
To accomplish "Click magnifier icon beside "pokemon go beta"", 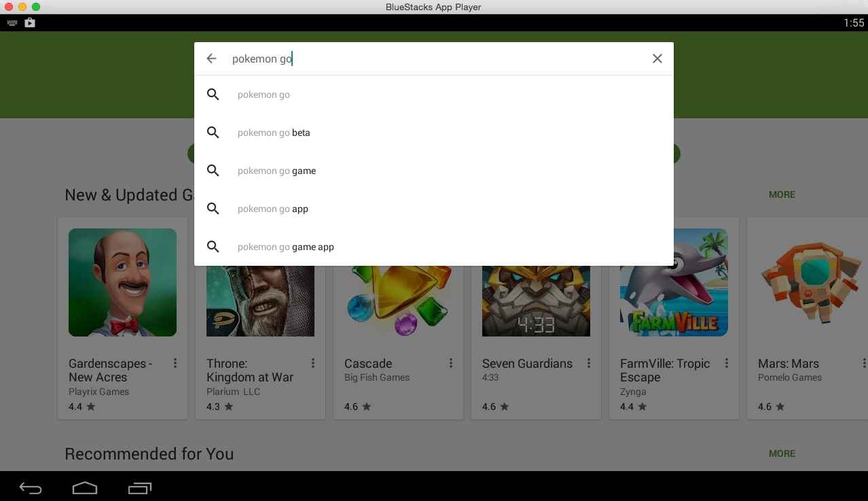I will (213, 133).
